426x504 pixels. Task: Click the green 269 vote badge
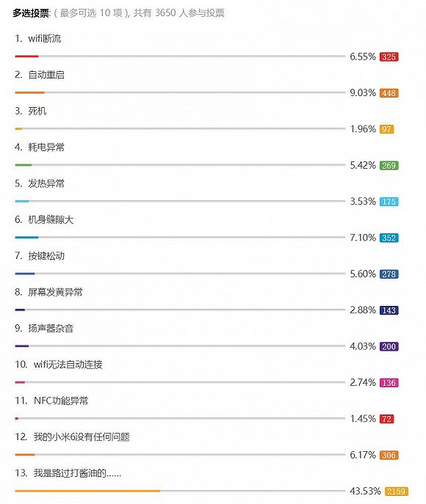(389, 166)
